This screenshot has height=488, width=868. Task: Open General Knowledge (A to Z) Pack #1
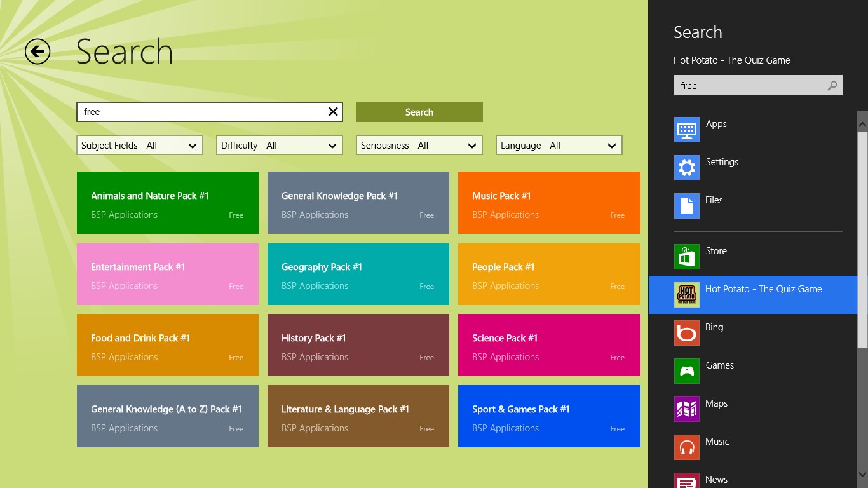coord(168,416)
